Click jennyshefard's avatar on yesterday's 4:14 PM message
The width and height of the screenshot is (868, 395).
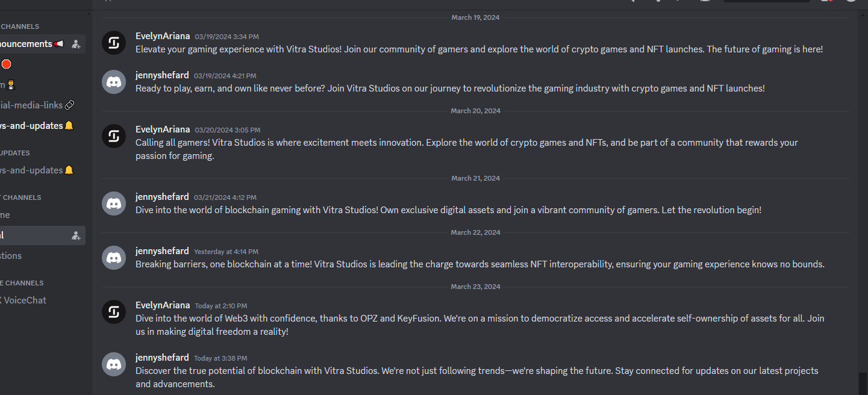[114, 258]
